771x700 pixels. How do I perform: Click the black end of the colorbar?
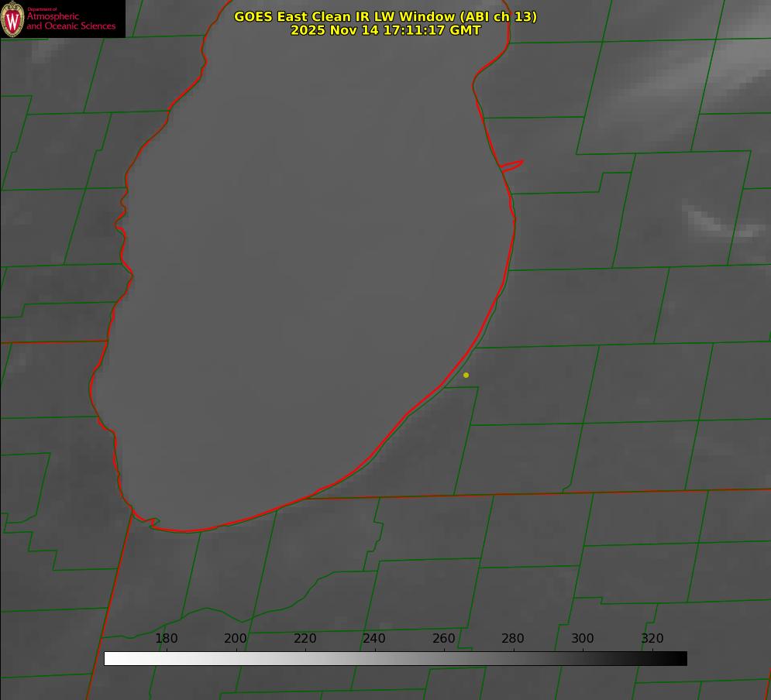click(x=680, y=659)
